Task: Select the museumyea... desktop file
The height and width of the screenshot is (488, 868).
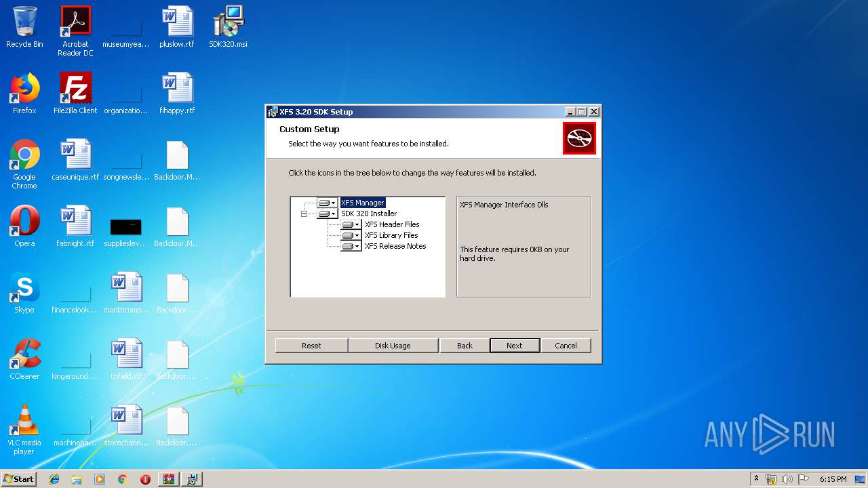Action: click(126, 34)
